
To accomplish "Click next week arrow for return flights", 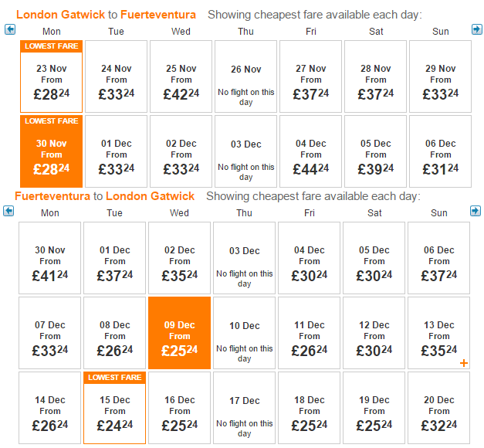I will point(475,211).
